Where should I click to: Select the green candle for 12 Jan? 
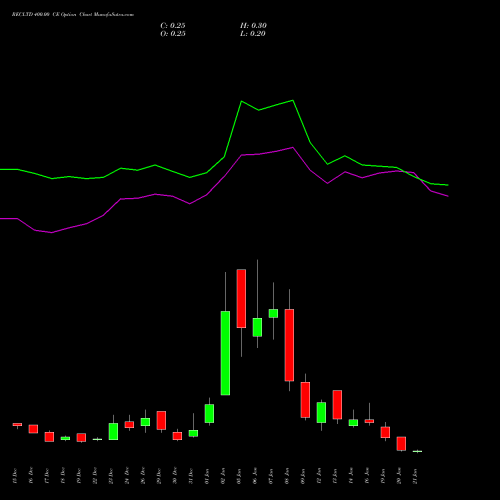tap(321, 412)
